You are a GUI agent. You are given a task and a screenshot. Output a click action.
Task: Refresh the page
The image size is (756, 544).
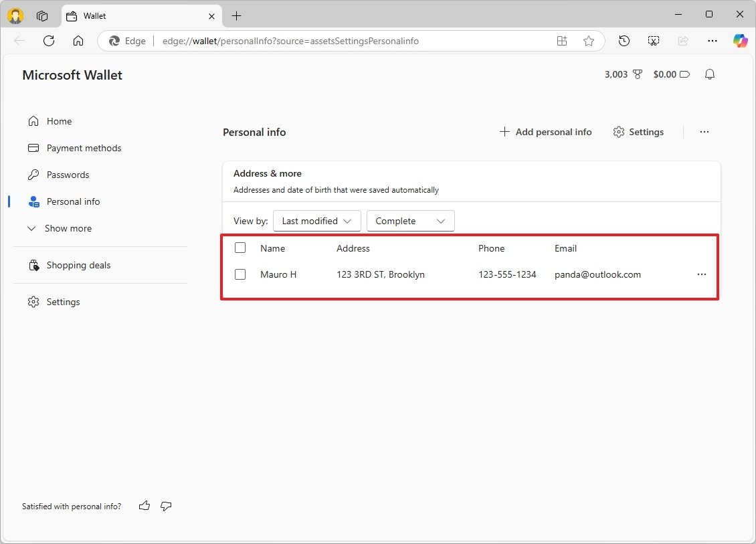coord(49,41)
